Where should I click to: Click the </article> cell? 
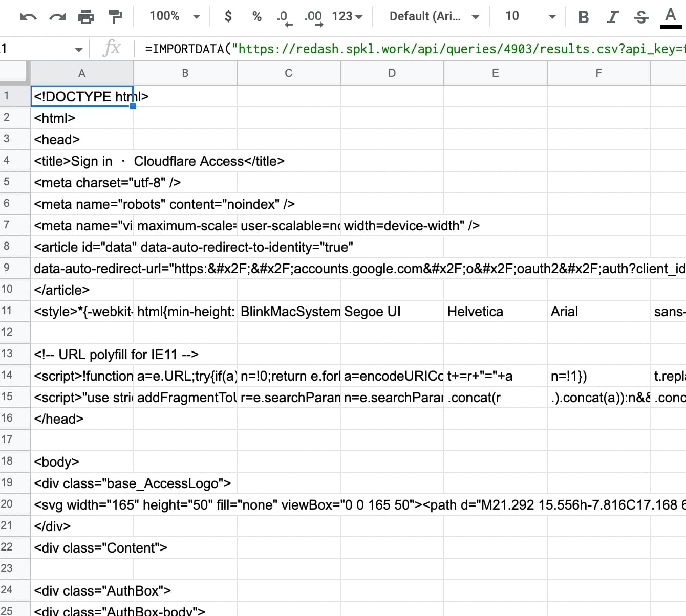point(82,290)
